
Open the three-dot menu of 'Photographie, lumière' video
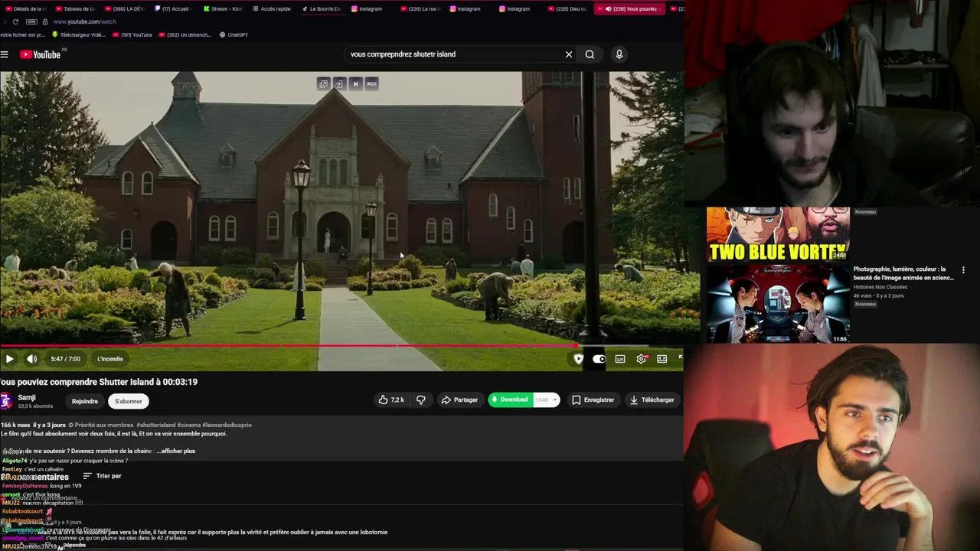tap(963, 270)
